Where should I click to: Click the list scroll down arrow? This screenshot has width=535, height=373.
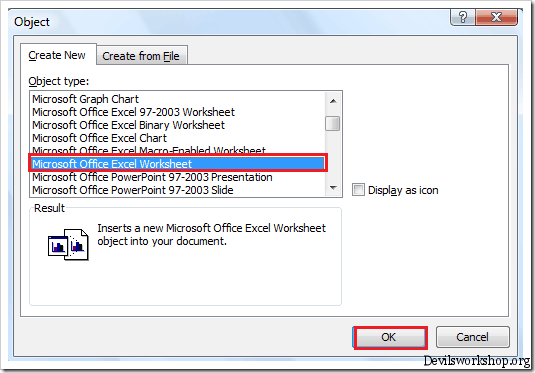tap(333, 188)
